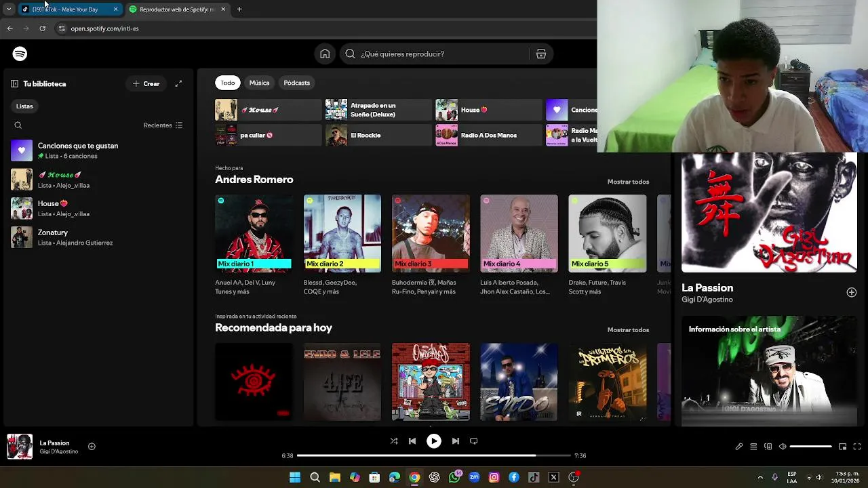
Task: Select the Todo filter chip
Action: (x=228, y=83)
